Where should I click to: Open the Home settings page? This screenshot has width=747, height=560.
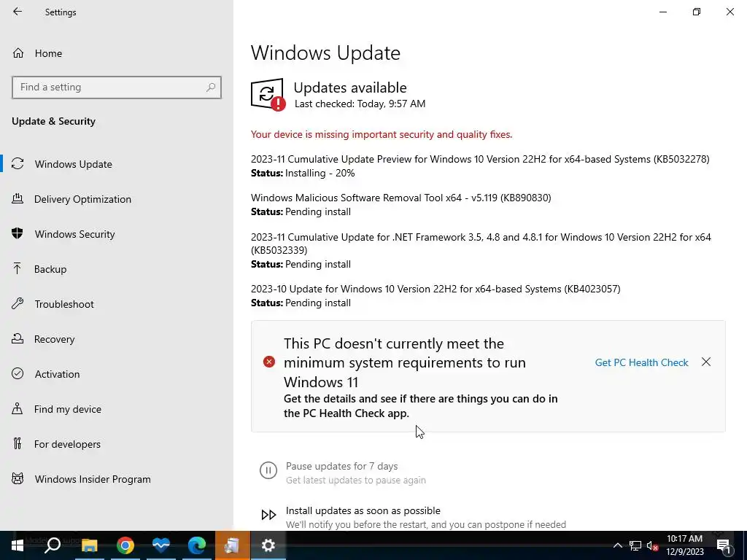coord(48,53)
